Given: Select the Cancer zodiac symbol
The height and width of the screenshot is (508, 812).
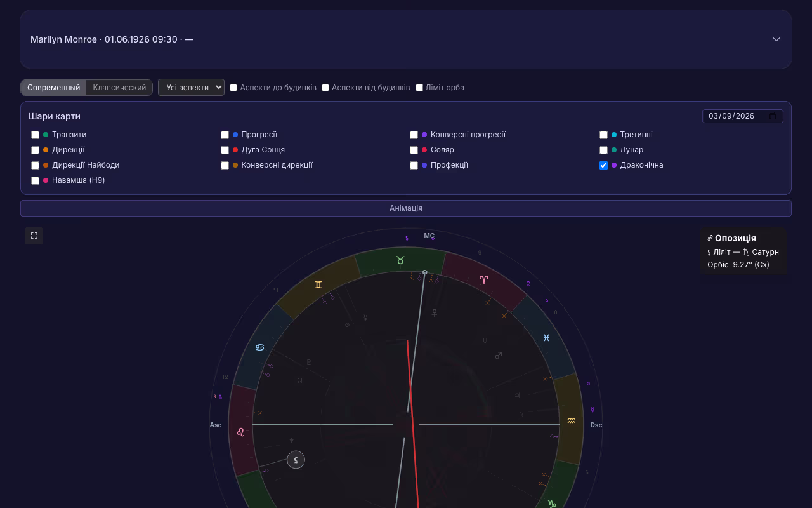Looking at the screenshot, I should coord(260,347).
